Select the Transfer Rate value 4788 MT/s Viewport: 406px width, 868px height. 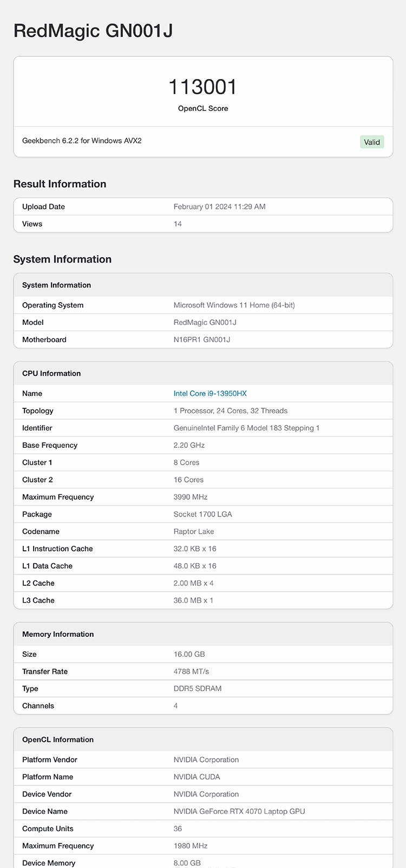pyautogui.click(x=191, y=672)
